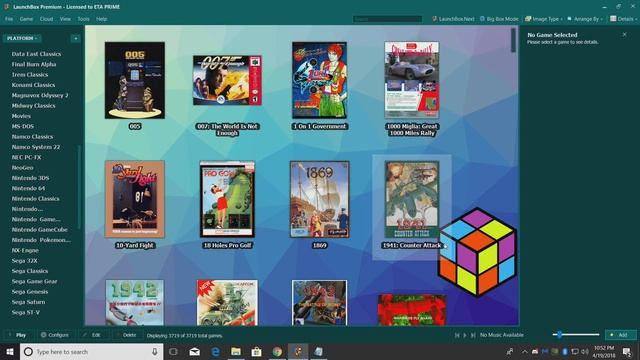Open LaunchBox.Next from the toolbar
This screenshot has height=360, width=640.
[x=453, y=19]
